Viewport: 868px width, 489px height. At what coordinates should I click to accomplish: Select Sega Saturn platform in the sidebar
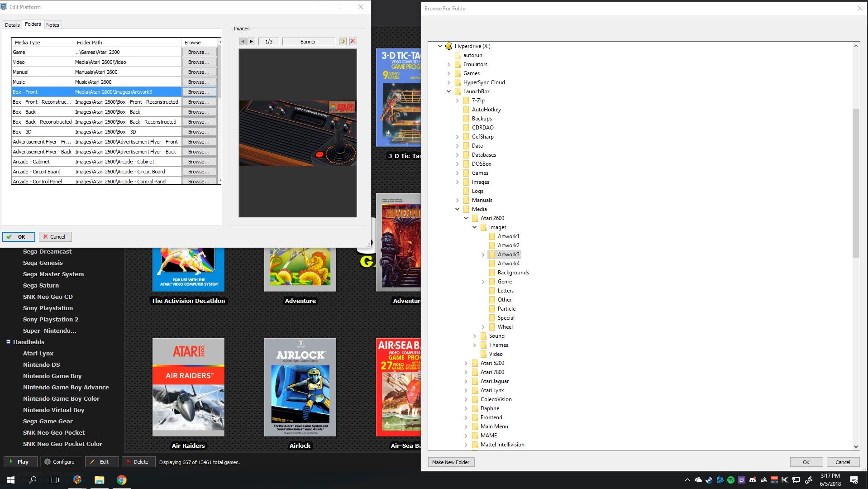point(41,285)
